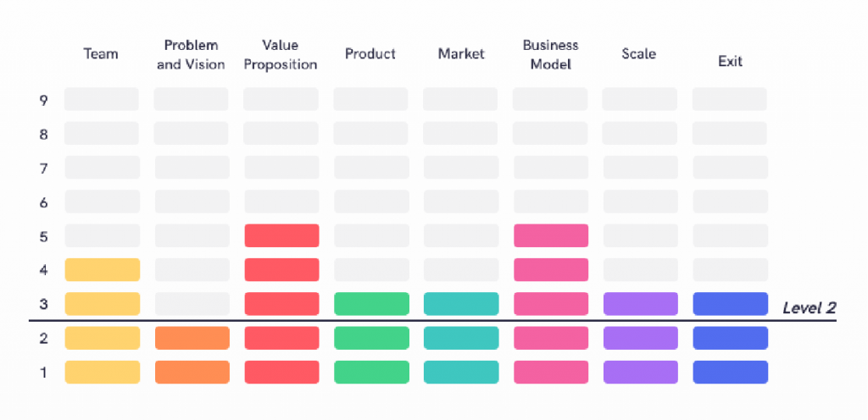
Task: Click the Value Proposition column header
Action: click(x=281, y=54)
